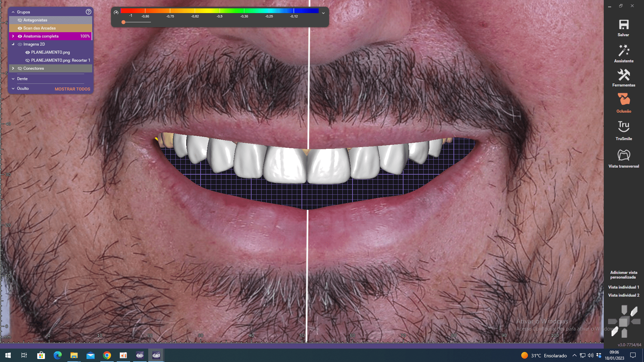Expand the Anatomia completa group
The height and width of the screenshot is (362, 644).
(13, 36)
